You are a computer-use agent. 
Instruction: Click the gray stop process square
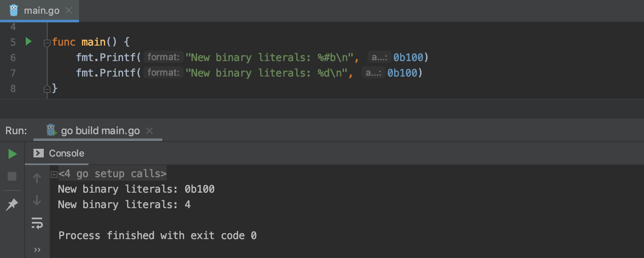[12, 176]
